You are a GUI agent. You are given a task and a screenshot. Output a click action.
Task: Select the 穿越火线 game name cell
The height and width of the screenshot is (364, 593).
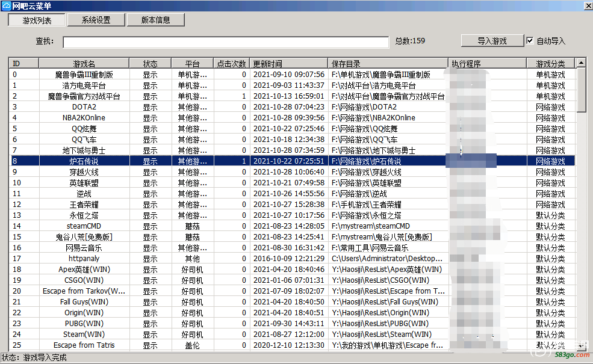point(84,172)
